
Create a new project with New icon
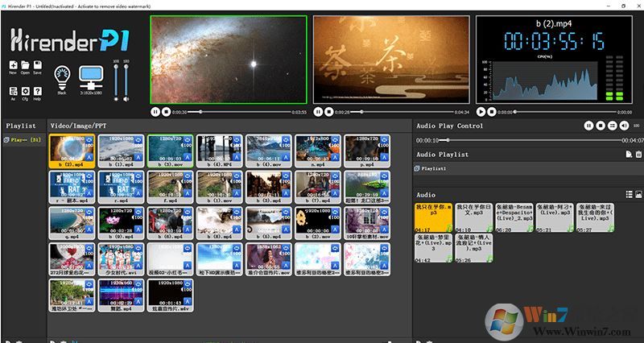(x=13, y=65)
